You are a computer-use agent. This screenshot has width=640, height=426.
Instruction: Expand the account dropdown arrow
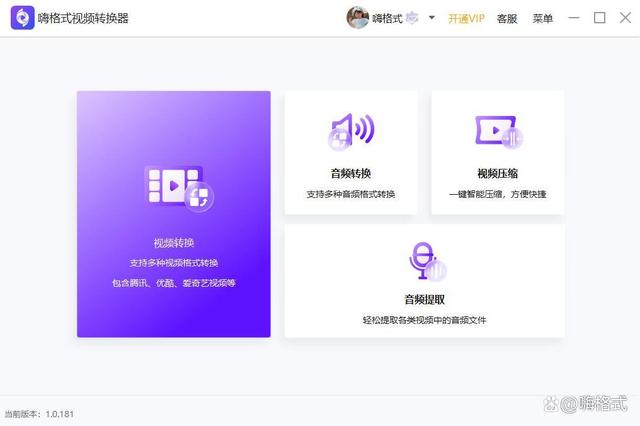point(431,18)
